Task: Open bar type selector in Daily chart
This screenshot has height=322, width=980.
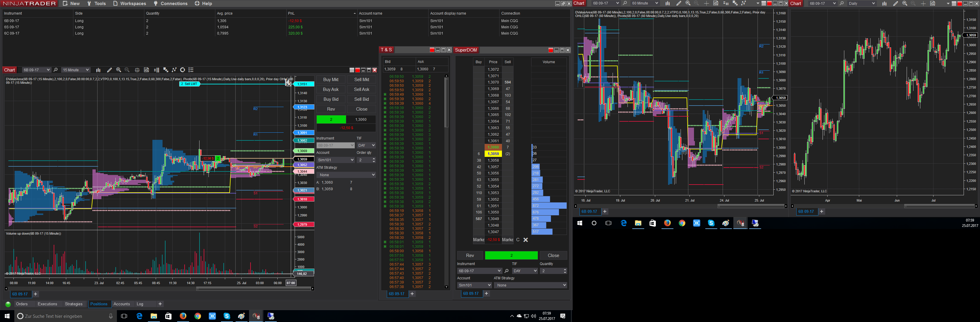Action: [885, 3]
